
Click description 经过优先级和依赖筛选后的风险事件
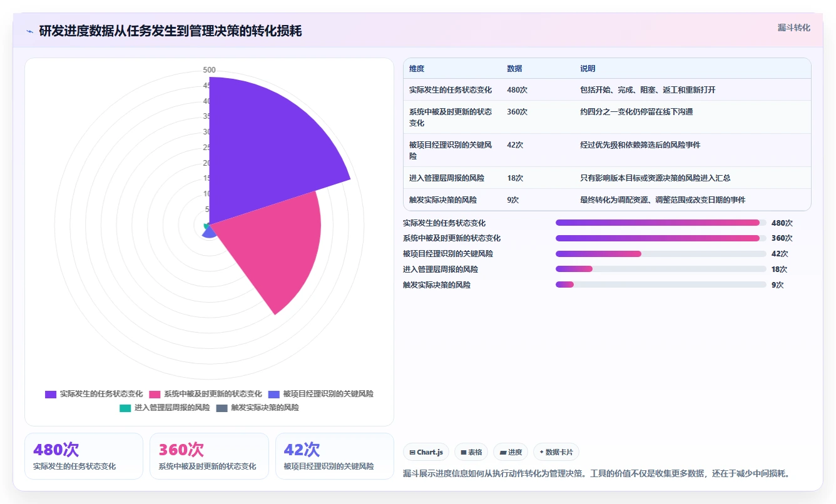(x=640, y=145)
